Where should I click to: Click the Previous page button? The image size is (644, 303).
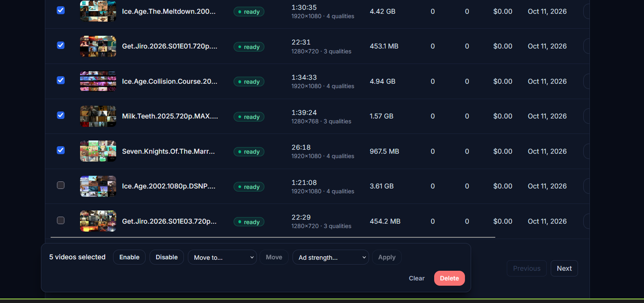[527, 268]
